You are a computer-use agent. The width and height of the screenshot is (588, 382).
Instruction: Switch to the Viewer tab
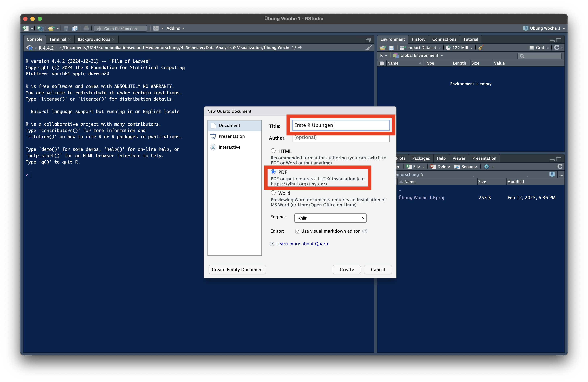coord(459,158)
